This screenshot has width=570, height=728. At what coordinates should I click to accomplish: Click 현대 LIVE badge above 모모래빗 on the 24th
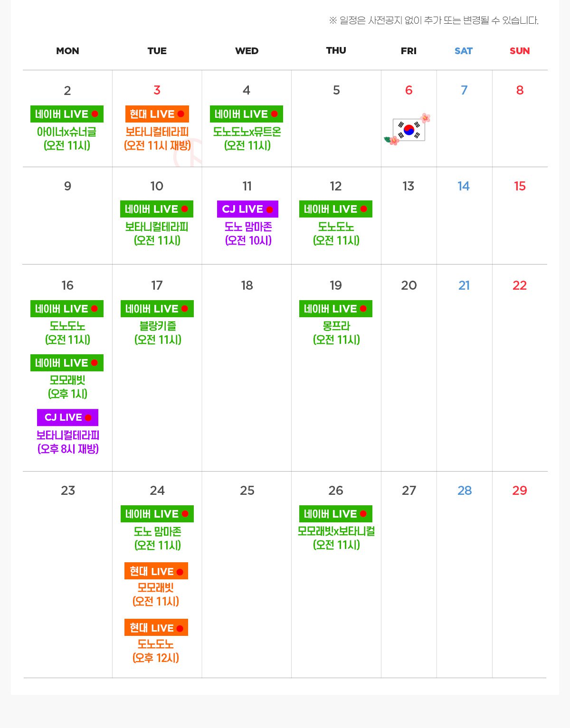[156, 571]
